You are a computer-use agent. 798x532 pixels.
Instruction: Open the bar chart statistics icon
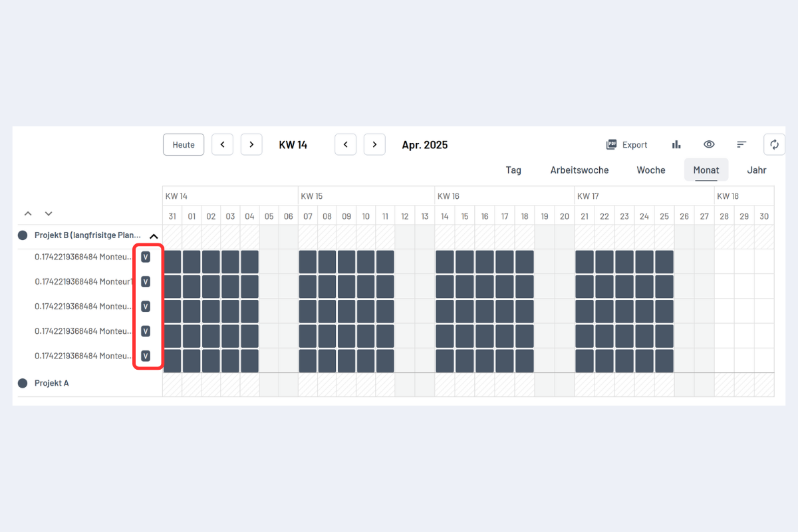676,144
